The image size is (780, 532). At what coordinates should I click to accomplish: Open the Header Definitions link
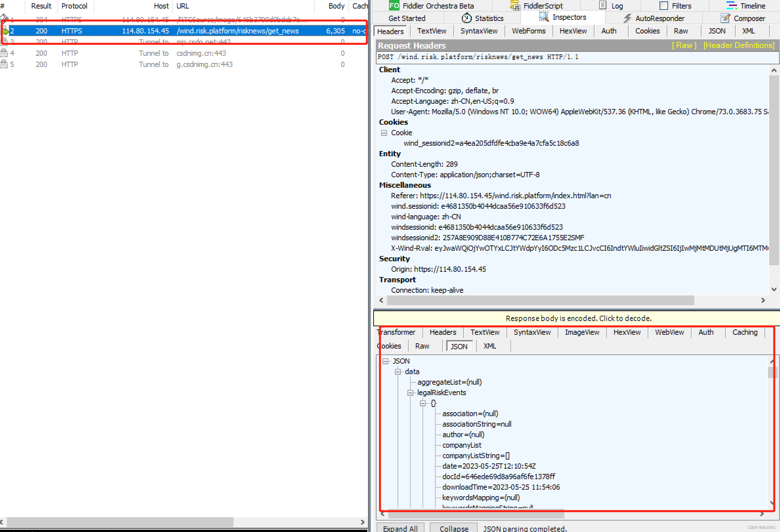739,45
